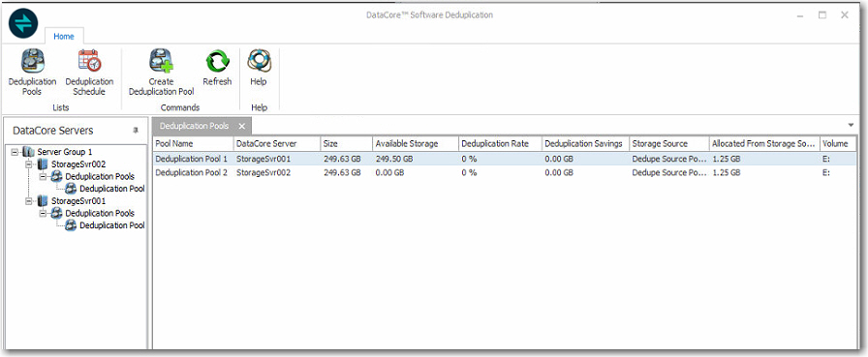Viewport: 868px width, 357px height.
Task: Click the DataCore application logo button
Action: point(23,23)
